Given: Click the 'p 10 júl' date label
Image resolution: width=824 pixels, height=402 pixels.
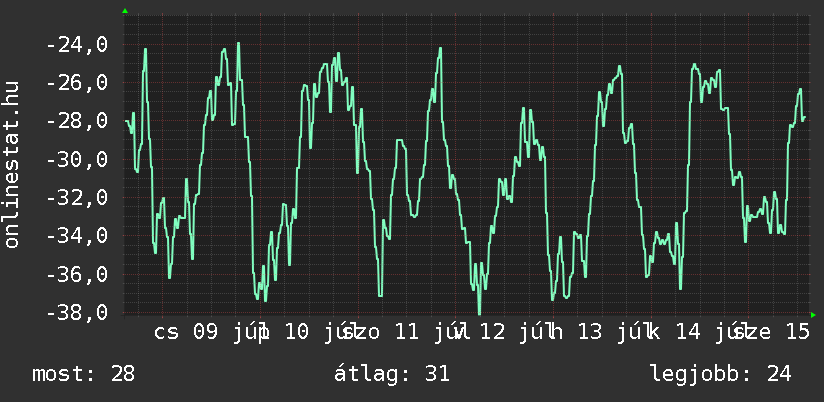Looking at the screenshot, I should coord(308,333).
